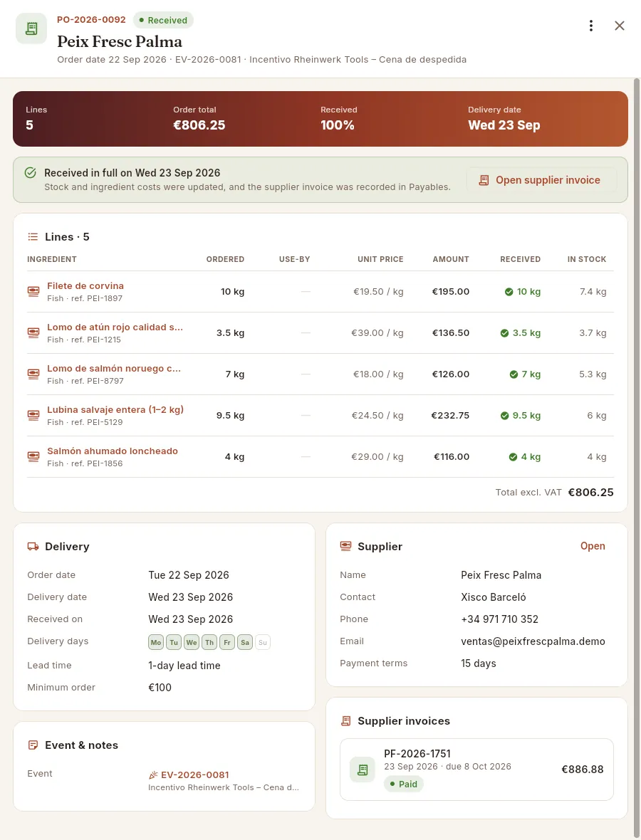Close the purchase order panel
The width and height of the screenshot is (641, 840).
pos(620,26)
